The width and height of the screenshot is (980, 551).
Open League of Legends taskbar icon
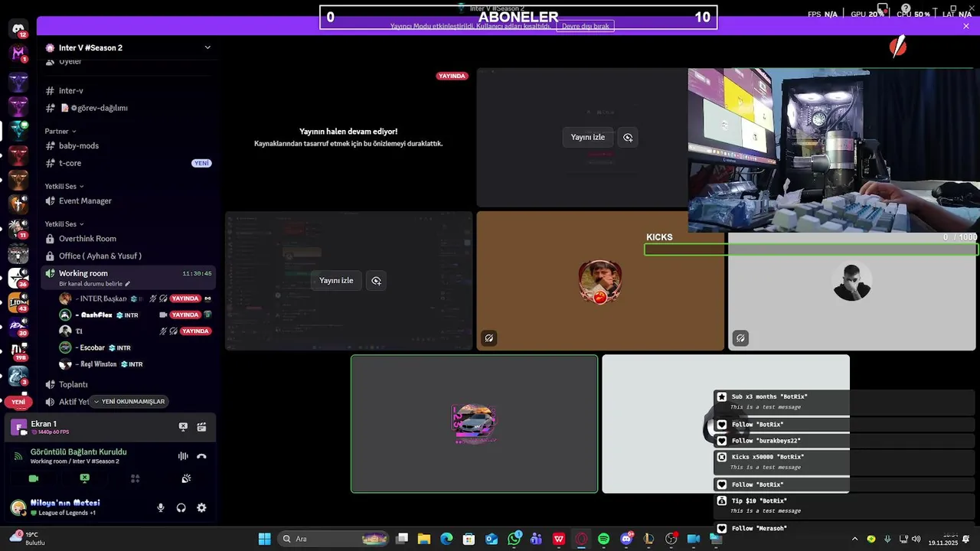click(x=648, y=539)
